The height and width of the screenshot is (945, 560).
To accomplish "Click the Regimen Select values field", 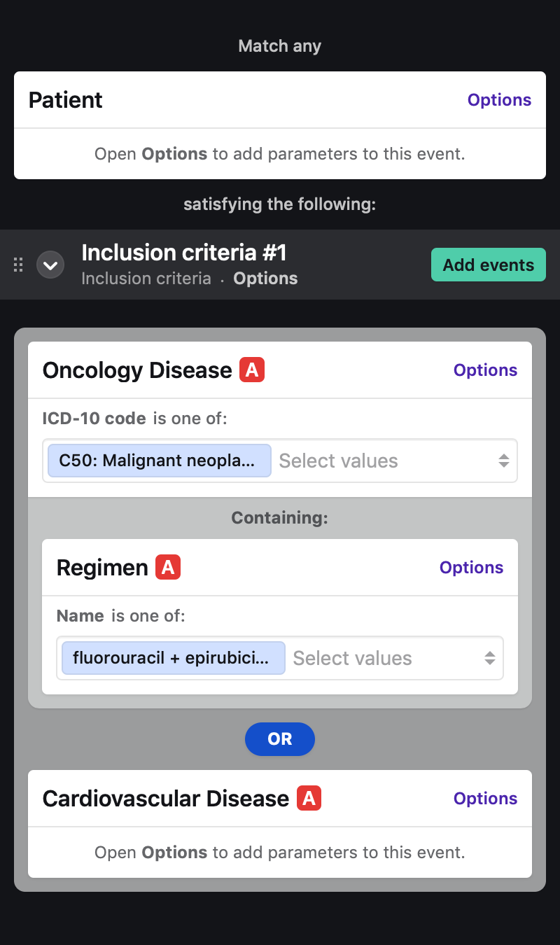I will (378, 658).
